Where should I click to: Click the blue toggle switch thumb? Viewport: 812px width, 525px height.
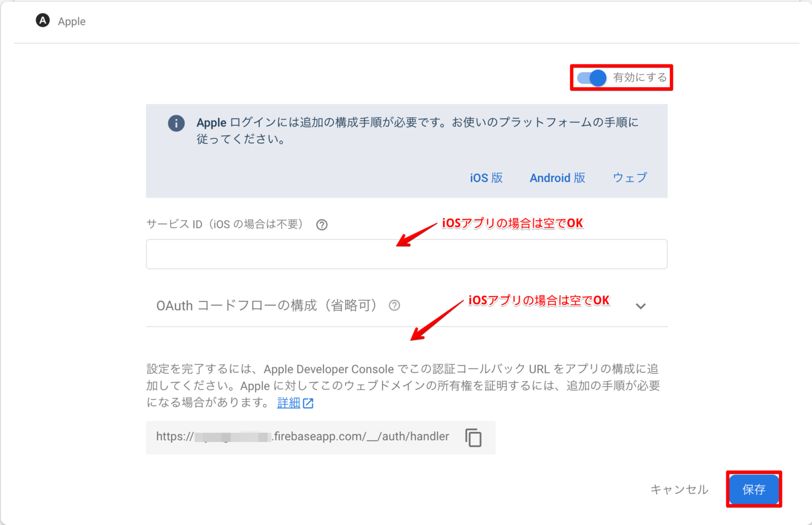[x=597, y=78]
